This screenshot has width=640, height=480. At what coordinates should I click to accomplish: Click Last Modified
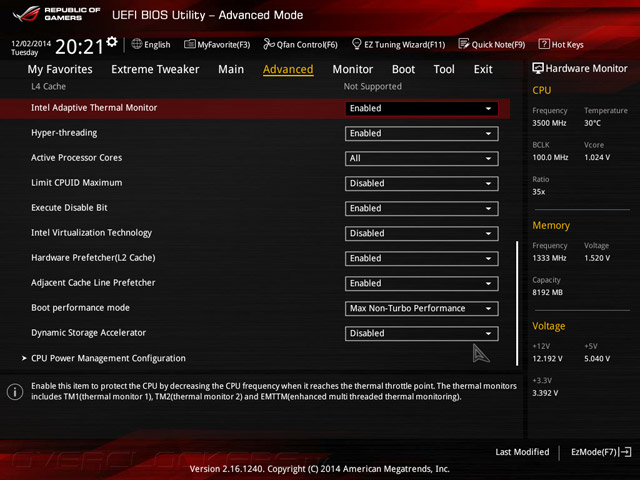point(522,452)
